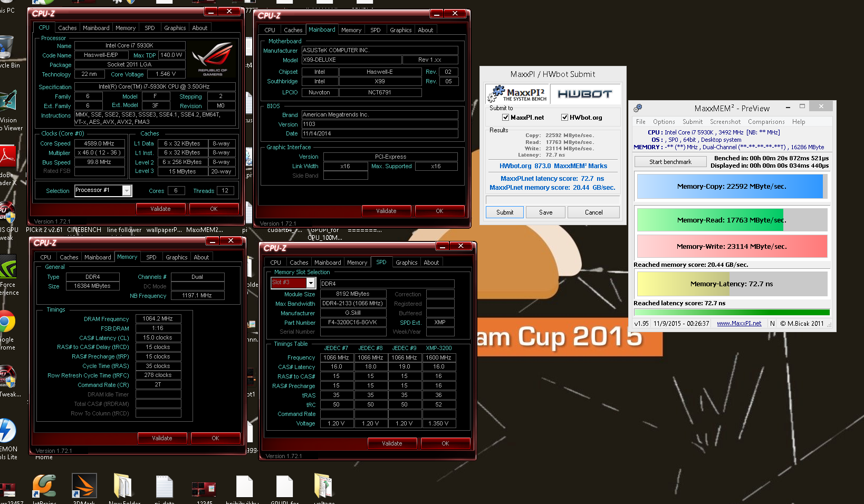The height and width of the screenshot is (504, 864).
Task: Open the 3DMark desktop shortcut
Action: click(84, 486)
